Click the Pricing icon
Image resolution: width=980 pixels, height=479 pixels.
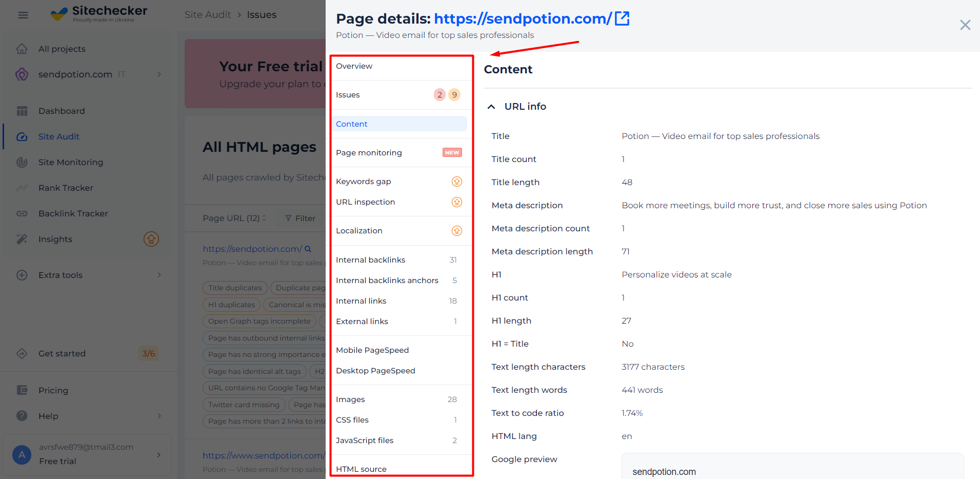[x=22, y=390]
